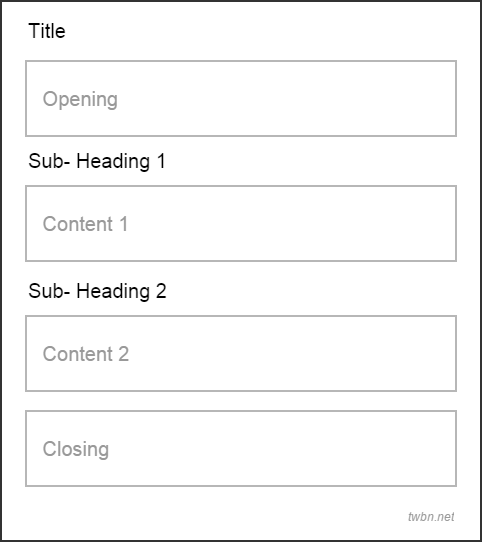Click the Content 1 placeholder text
This screenshot has height=542, width=482.
85,224
